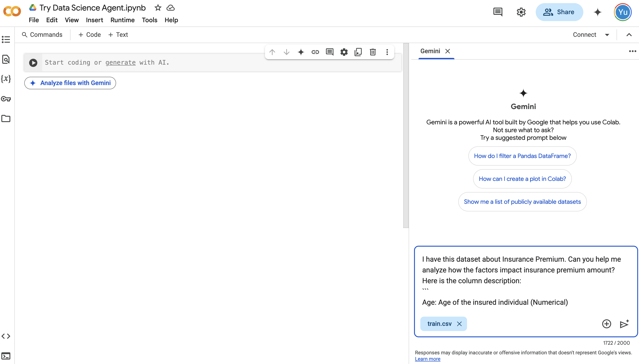Click the Colab CO logo
The width and height of the screenshot is (639, 364).
[x=12, y=11]
